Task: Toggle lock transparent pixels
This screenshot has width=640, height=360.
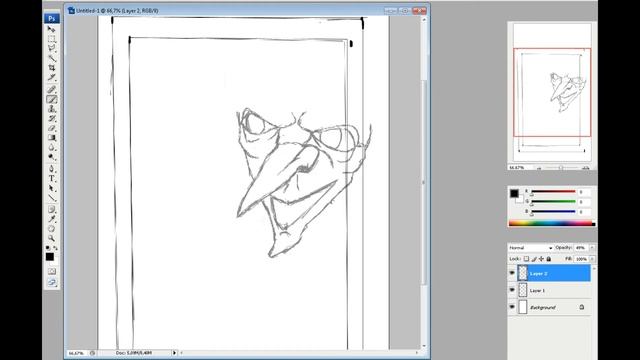Action: 526,259
